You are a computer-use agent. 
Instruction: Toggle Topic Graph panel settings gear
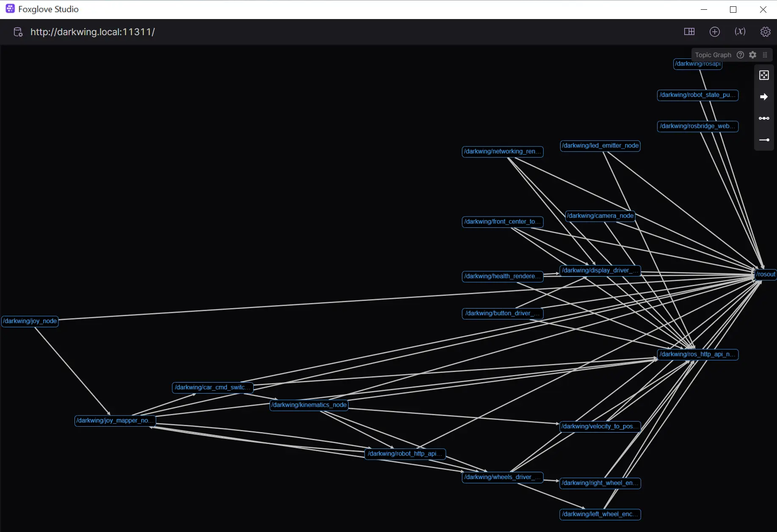pyautogui.click(x=753, y=55)
